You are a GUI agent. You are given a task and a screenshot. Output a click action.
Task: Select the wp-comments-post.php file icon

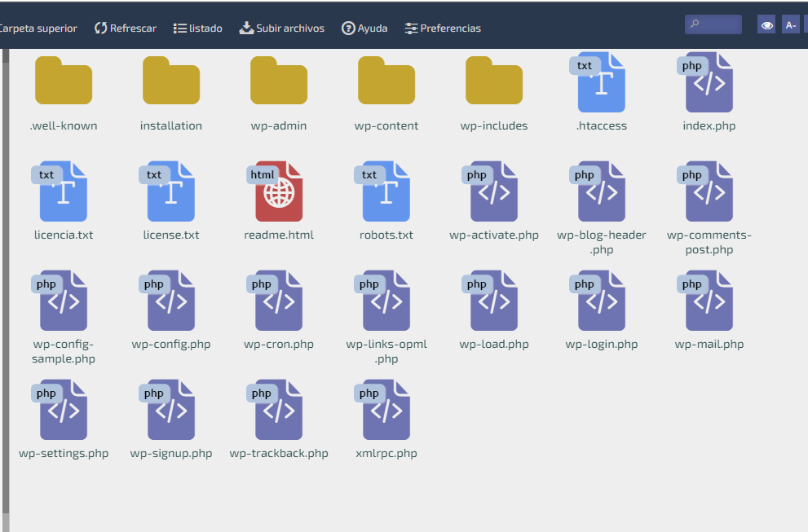click(x=705, y=191)
